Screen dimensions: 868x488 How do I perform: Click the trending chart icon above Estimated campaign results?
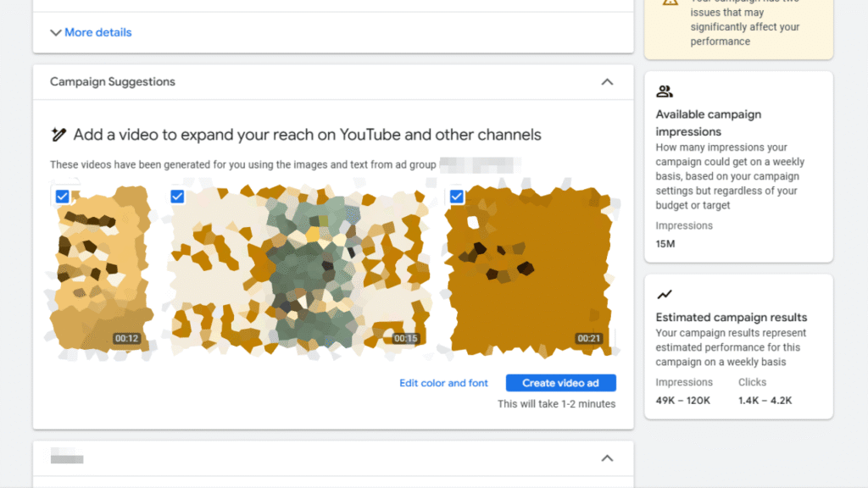665,293
